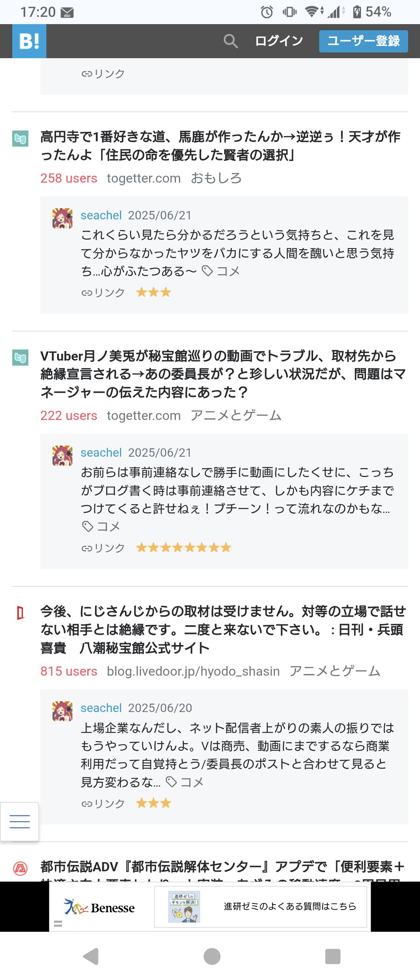This screenshot has width=420, height=980.
Task: Open the 高円寺で1番好きな道 article title
Action: (x=220, y=146)
